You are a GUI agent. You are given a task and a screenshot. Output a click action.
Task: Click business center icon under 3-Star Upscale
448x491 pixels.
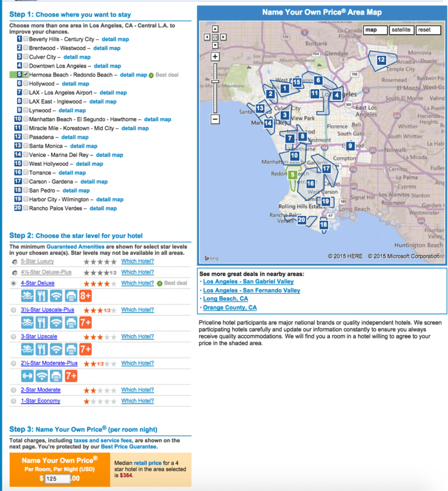71,349
